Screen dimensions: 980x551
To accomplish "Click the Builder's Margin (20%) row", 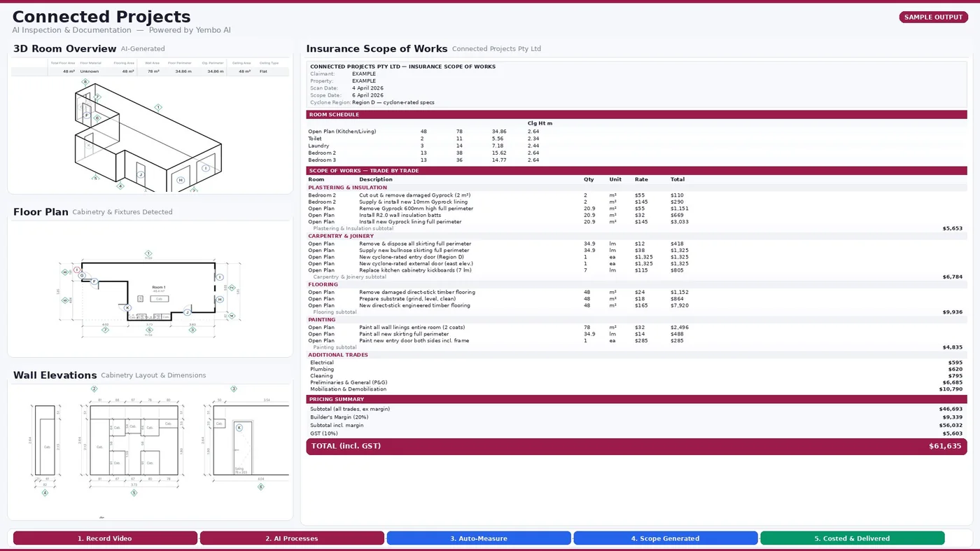I will coord(636,417).
